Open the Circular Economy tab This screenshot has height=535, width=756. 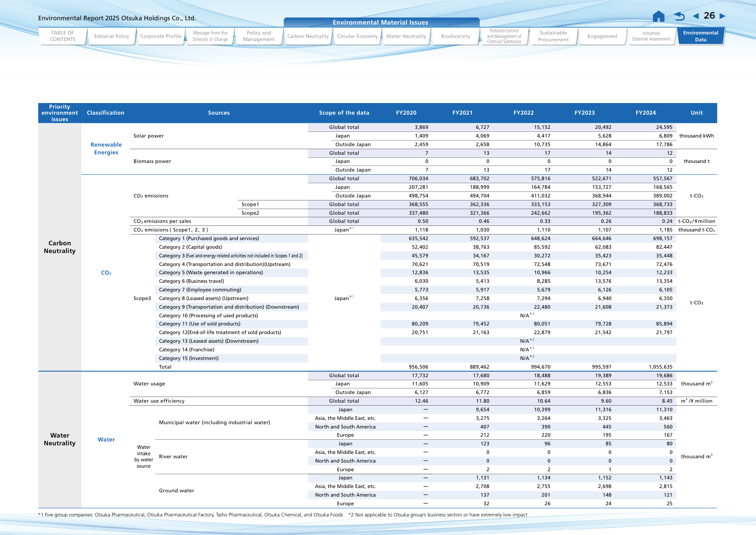(x=357, y=36)
